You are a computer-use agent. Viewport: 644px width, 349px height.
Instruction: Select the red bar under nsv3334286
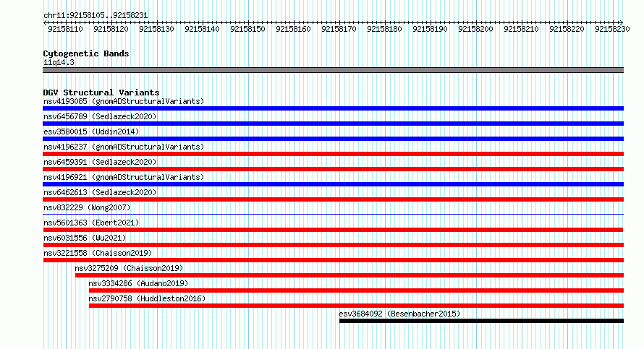(356, 290)
